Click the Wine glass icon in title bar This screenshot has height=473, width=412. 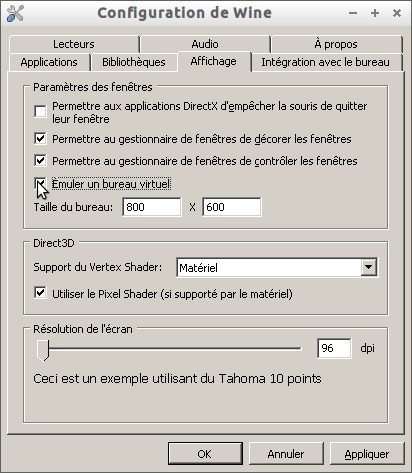15,13
